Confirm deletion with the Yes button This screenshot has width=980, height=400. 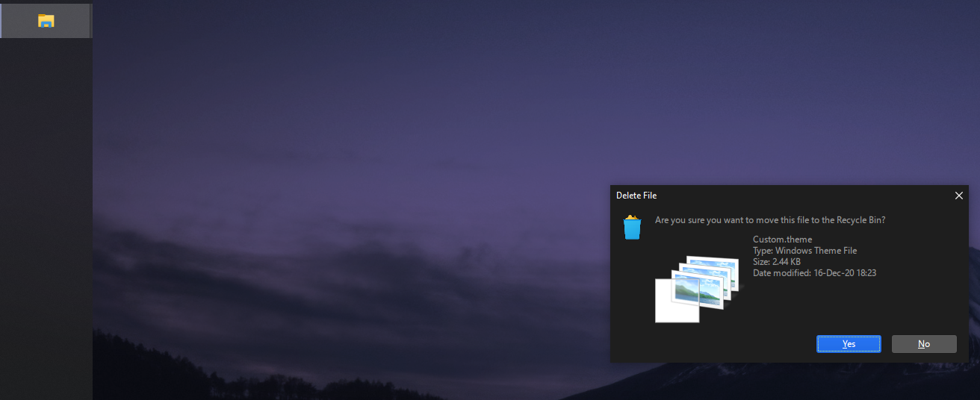849,344
